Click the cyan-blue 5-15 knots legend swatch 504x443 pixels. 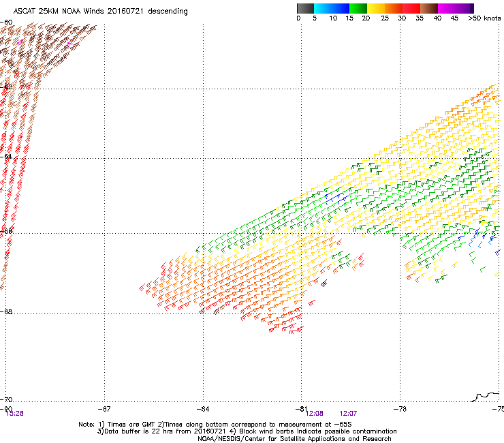point(332,8)
